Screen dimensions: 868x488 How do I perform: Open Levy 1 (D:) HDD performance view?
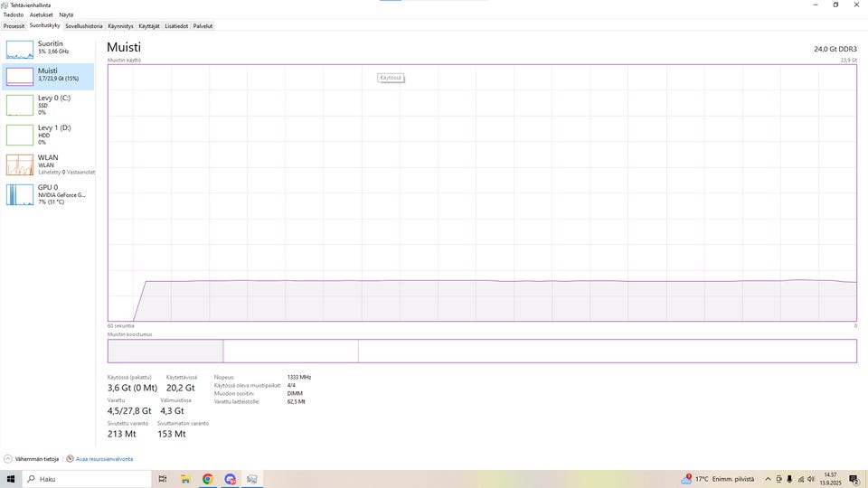(x=48, y=135)
